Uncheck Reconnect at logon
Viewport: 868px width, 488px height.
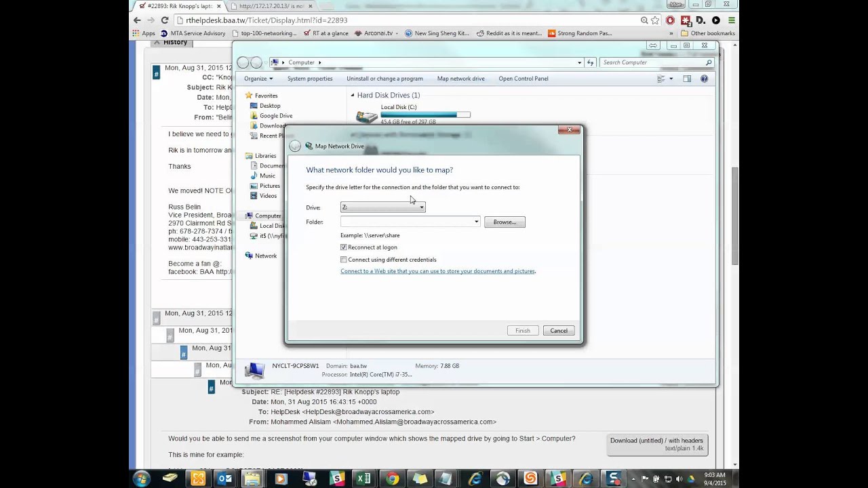pyautogui.click(x=344, y=247)
